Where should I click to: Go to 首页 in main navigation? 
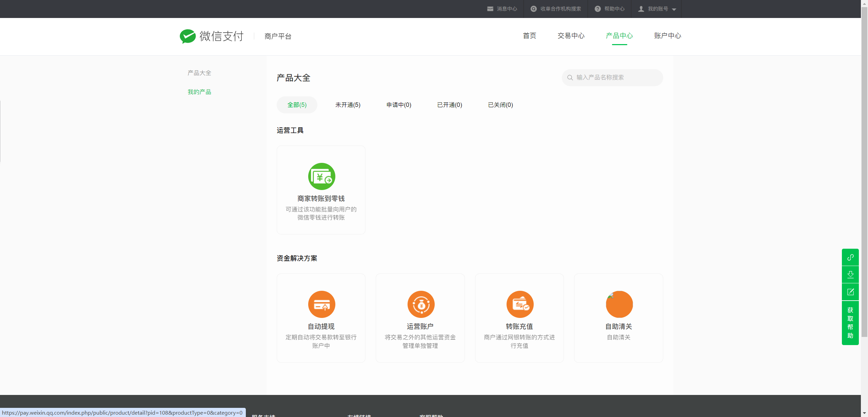[529, 36]
